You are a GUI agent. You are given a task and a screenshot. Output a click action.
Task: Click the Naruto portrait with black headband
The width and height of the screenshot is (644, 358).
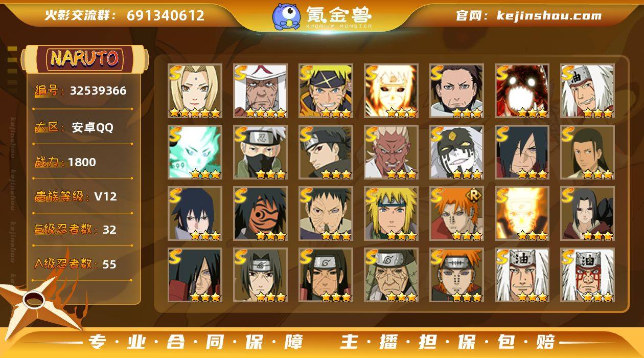pos(326,91)
